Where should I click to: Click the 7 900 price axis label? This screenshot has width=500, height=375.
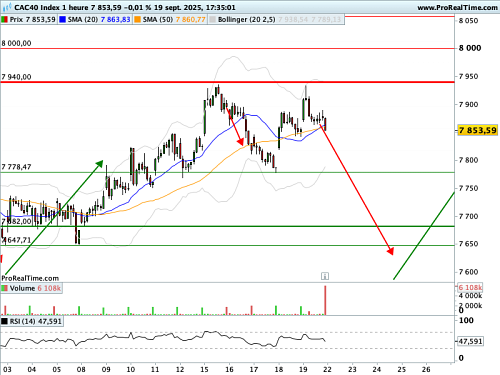pyautogui.click(x=468, y=105)
